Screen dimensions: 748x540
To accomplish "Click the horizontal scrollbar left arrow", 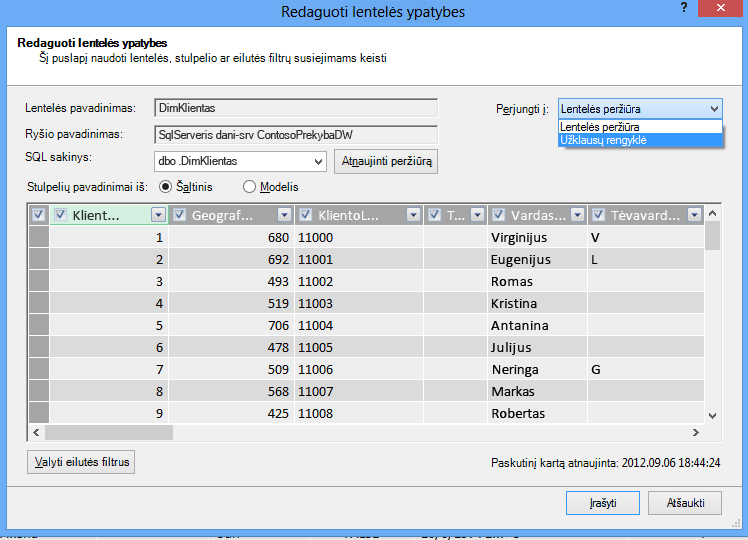I will 36,433.
